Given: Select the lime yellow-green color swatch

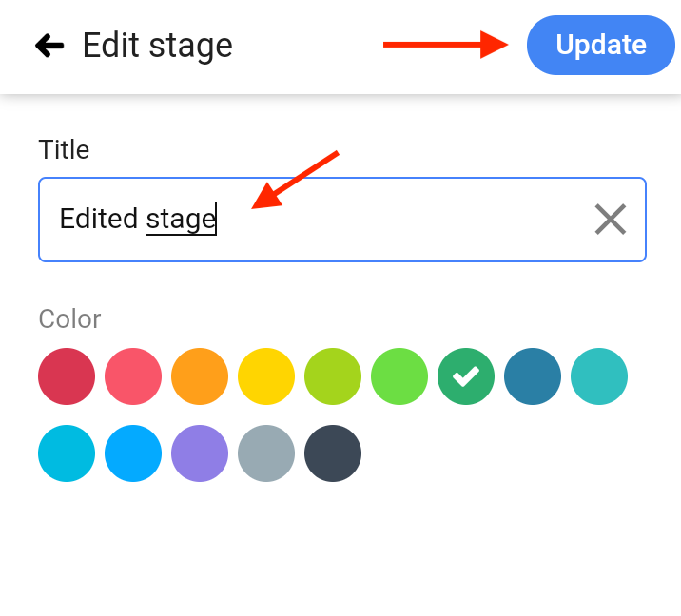Looking at the screenshot, I should 333,376.
